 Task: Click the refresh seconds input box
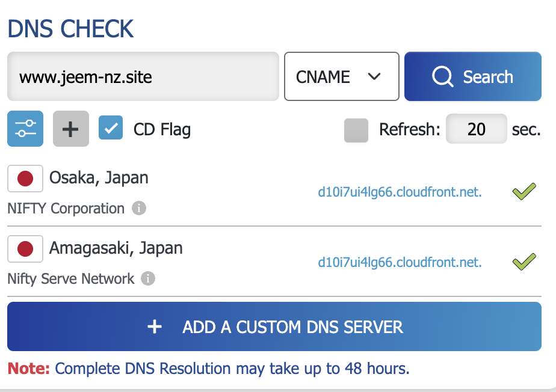pyautogui.click(x=476, y=129)
